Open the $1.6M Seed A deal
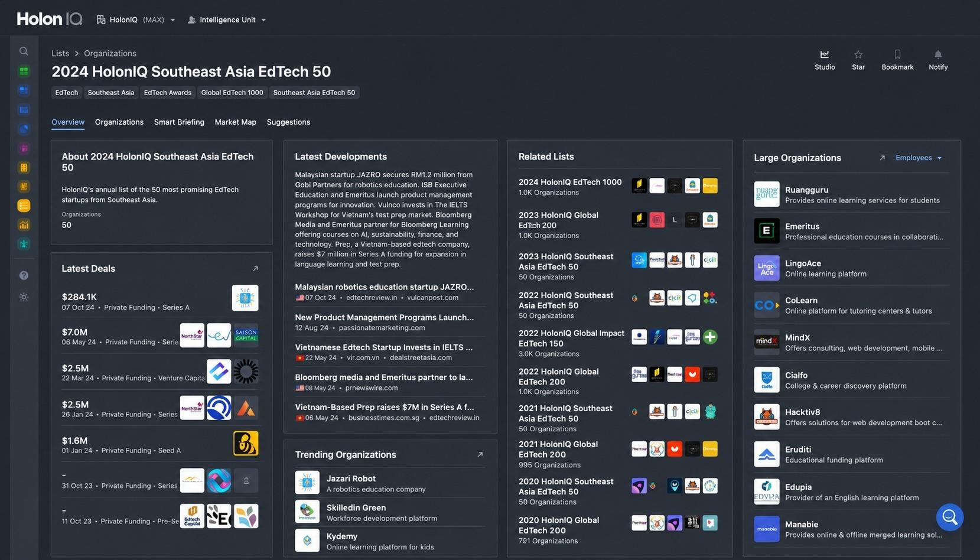 click(x=160, y=445)
